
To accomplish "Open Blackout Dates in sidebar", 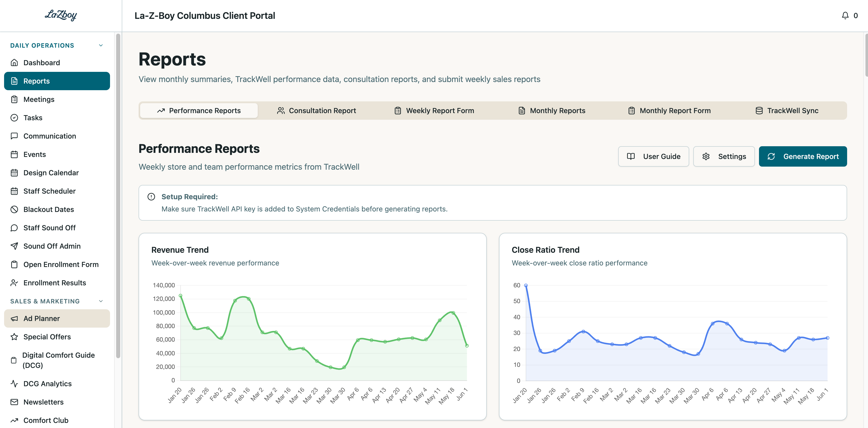I will [57, 210].
